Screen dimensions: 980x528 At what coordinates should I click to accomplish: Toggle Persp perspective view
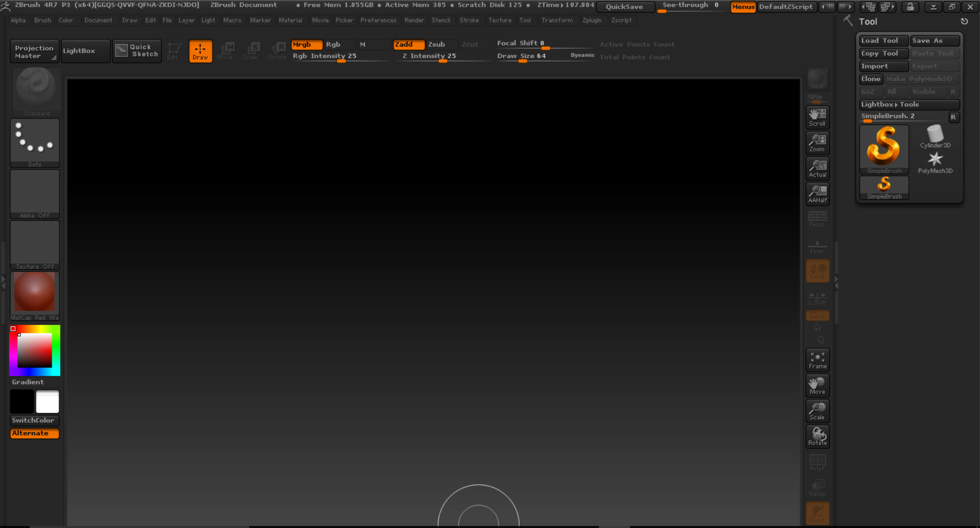(817, 219)
